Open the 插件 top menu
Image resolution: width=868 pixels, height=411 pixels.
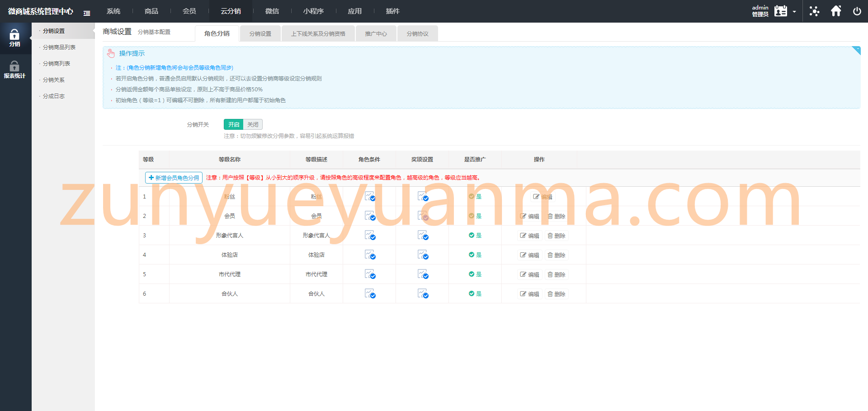coord(393,11)
